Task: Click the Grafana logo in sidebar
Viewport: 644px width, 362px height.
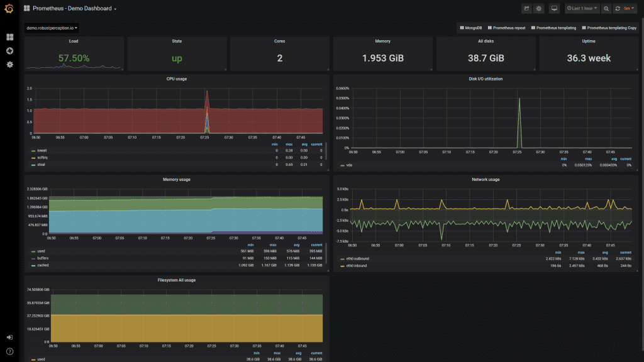Action: pos(9,9)
